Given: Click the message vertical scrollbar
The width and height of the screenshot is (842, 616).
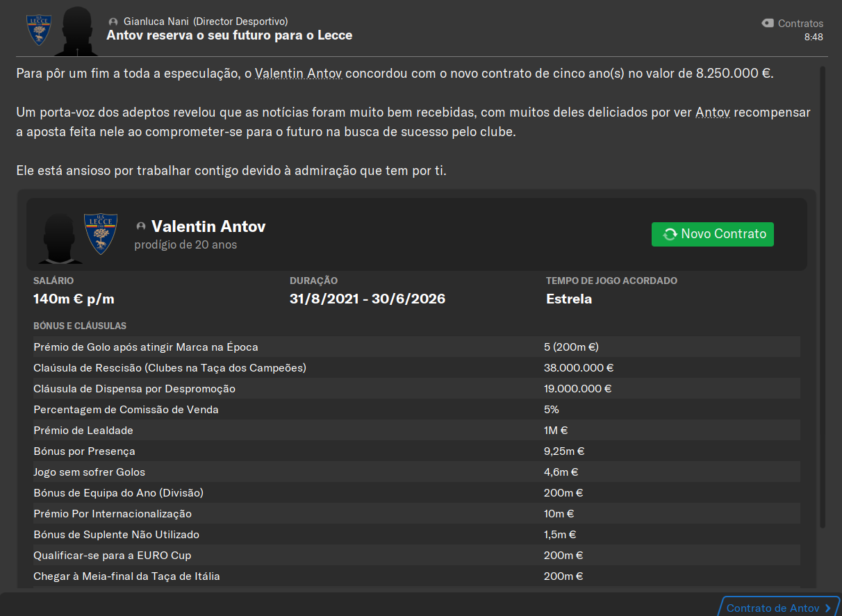Looking at the screenshot, I should click(x=823, y=297).
